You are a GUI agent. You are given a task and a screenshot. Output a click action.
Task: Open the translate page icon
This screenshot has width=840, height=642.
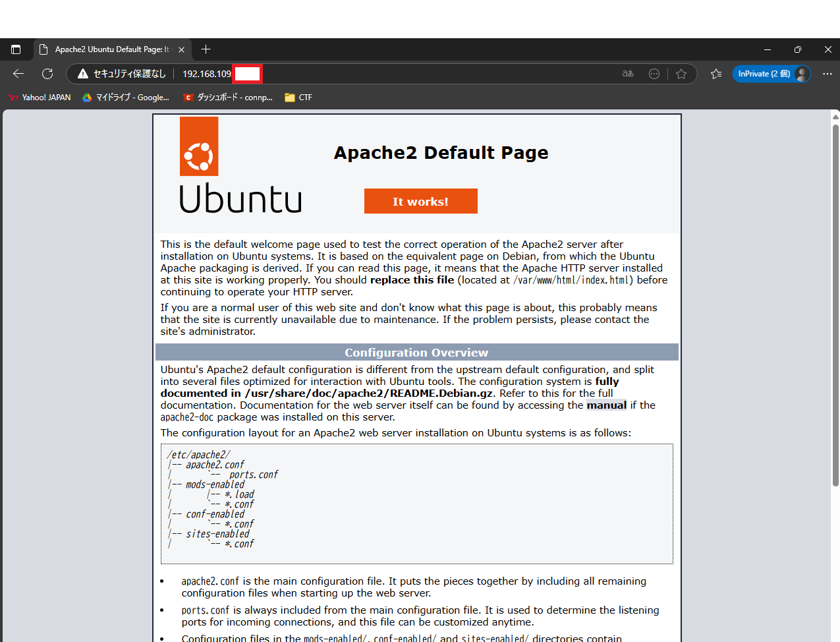tap(628, 74)
